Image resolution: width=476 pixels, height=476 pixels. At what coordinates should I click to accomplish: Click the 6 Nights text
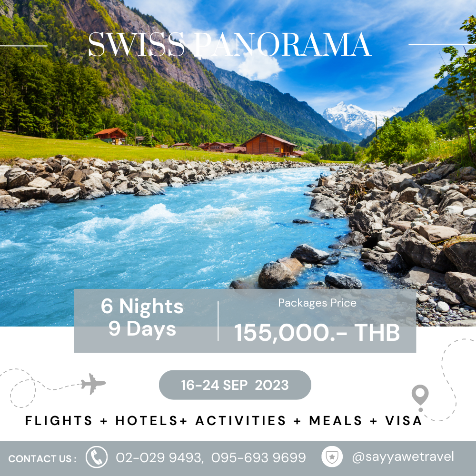tap(142, 306)
